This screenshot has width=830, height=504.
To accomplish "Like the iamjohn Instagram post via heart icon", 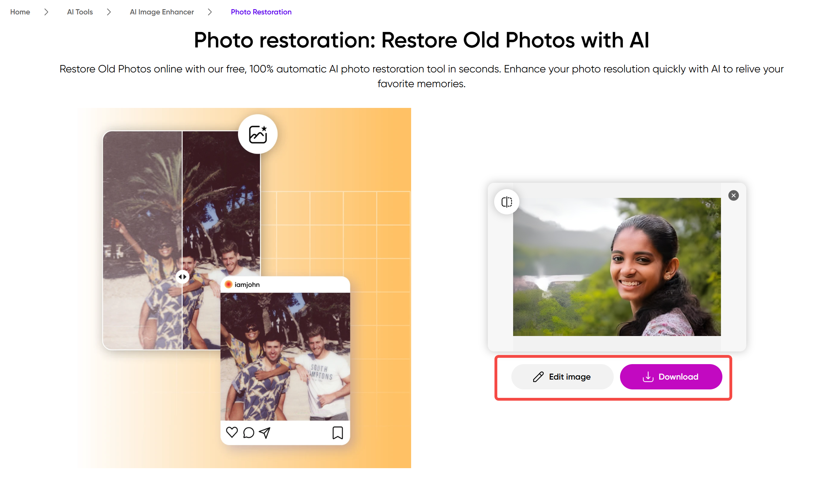I will click(232, 433).
